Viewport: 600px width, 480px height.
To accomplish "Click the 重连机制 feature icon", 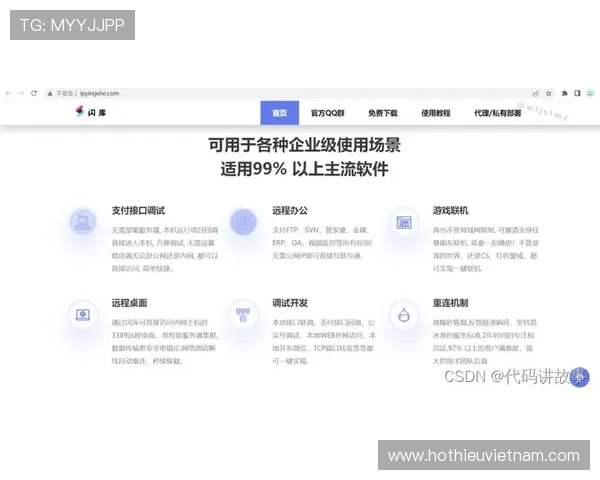I will pos(404,316).
